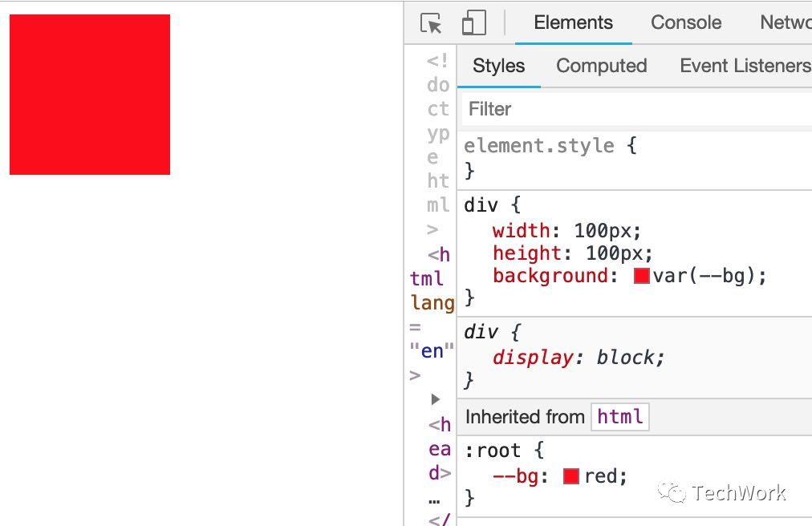This screenshot has width=812, height=526.
Task: Switch to the Computed pane tab
Action: click(601, 66)
